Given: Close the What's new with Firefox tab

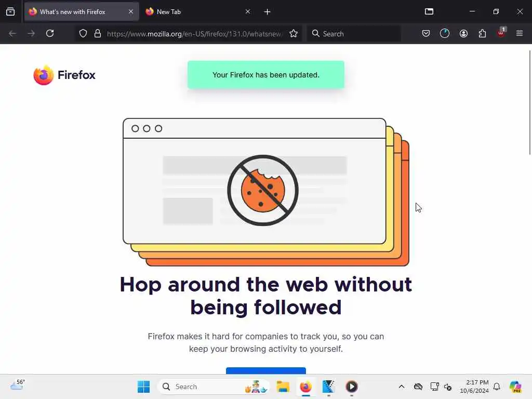Looking at the screenshot, I should (131, 12).
